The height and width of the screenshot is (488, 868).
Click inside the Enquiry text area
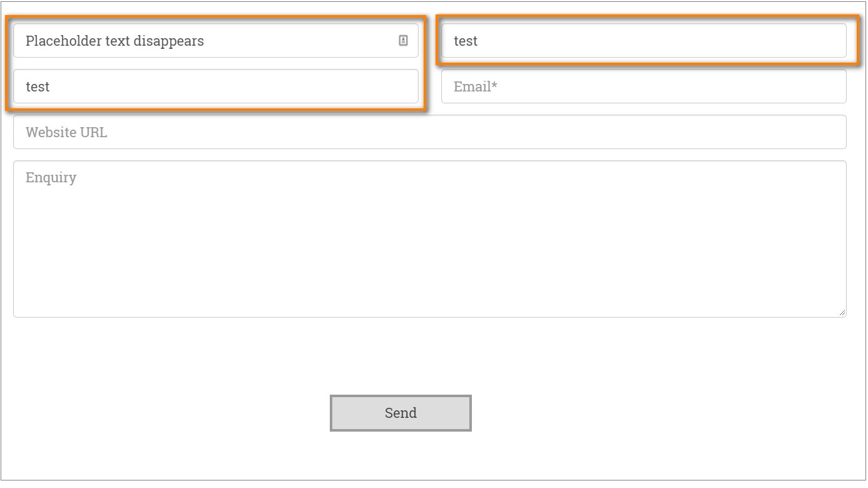click(430, 239)
